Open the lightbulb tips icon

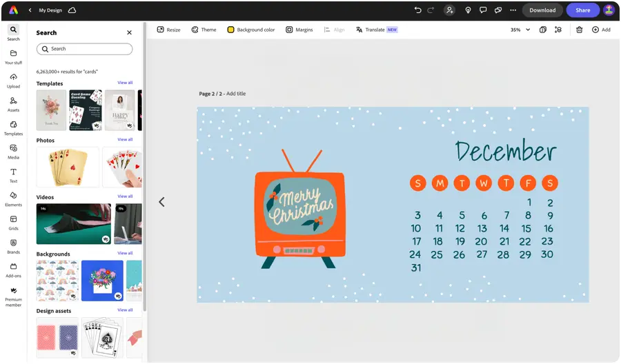[x=468, y=10]
